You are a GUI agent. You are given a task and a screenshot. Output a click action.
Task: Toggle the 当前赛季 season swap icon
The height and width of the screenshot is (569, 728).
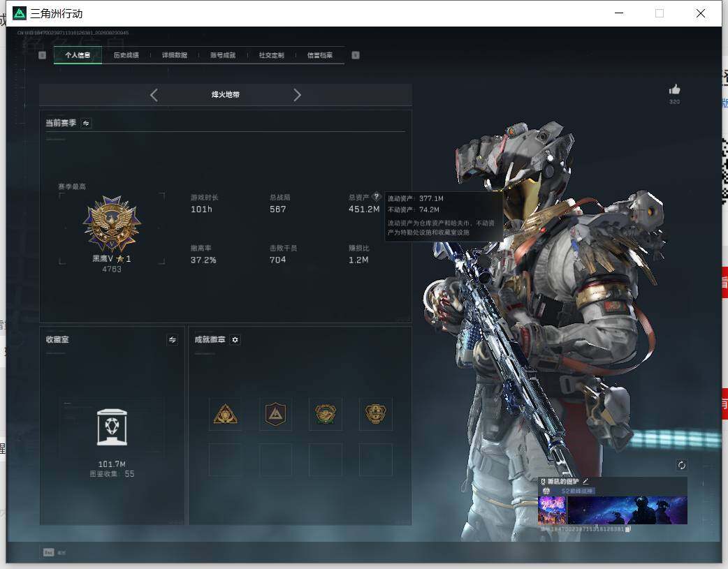tap(86, 123)
